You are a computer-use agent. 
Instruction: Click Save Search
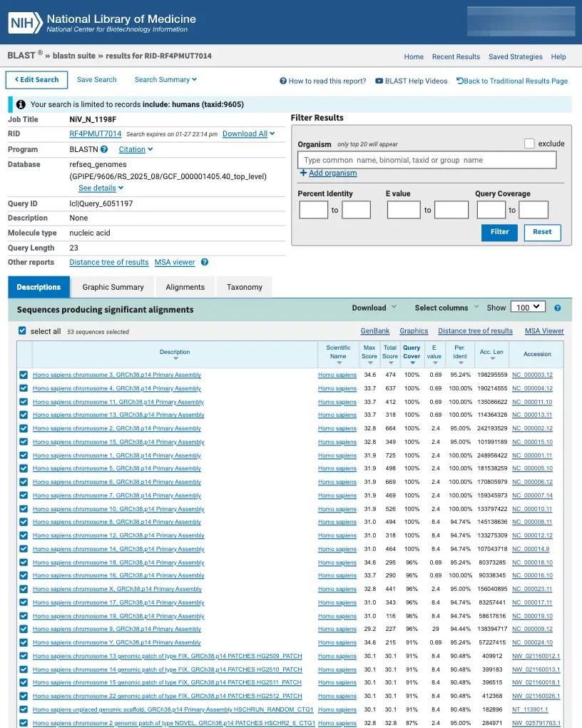coord(96,80)
